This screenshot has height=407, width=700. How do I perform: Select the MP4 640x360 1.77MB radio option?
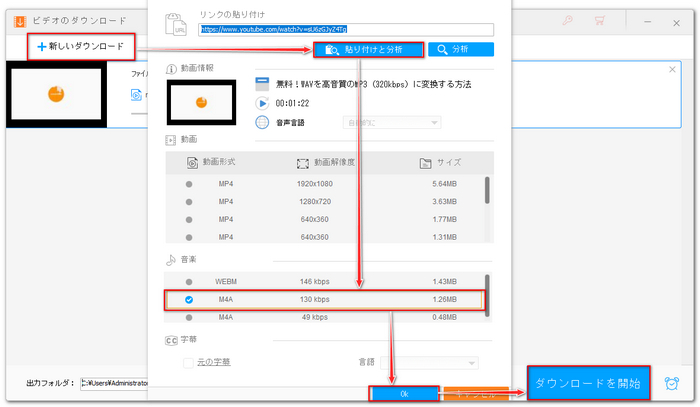coord(189,220)
